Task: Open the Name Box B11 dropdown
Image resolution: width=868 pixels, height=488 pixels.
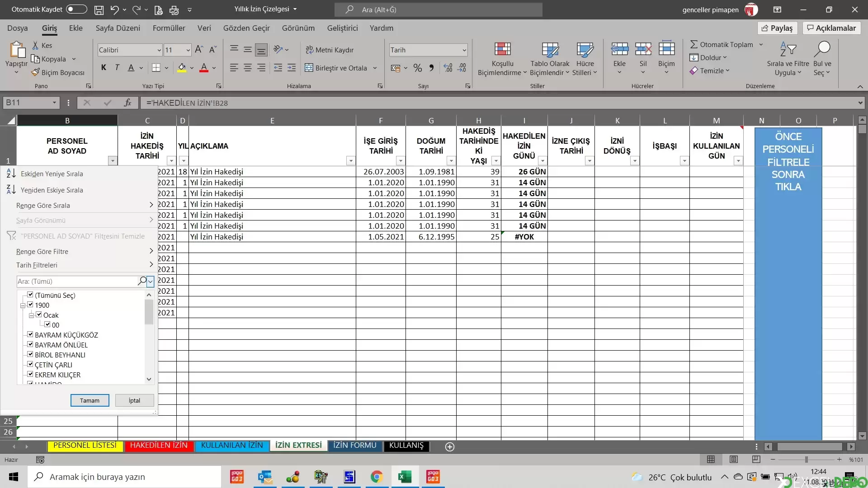Action: tap(54, 103)
